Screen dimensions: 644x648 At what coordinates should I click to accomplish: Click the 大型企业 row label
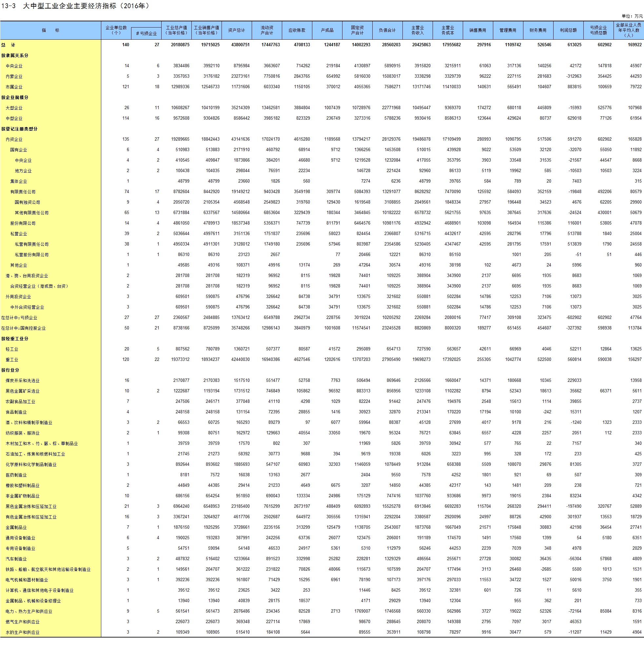(14, 108)
